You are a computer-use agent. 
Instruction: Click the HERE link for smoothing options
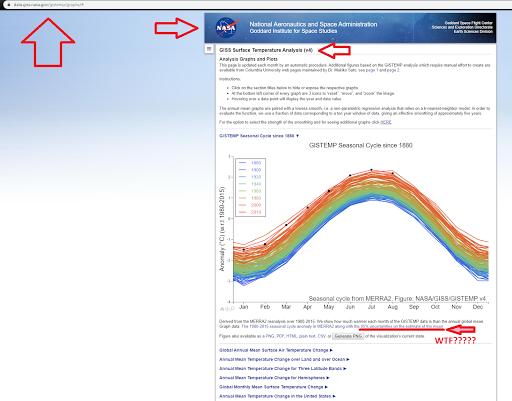pyautogui.click(x=386, y=122)
